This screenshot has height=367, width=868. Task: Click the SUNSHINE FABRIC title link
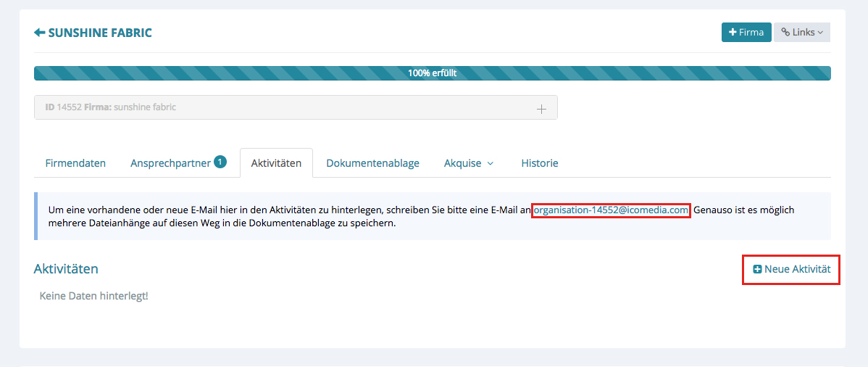coord(100,33)
